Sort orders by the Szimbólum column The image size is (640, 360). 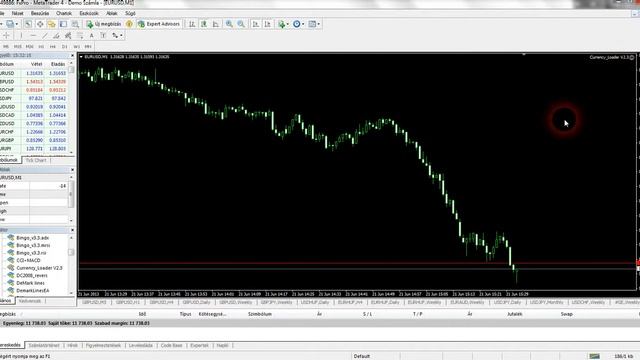260,314
